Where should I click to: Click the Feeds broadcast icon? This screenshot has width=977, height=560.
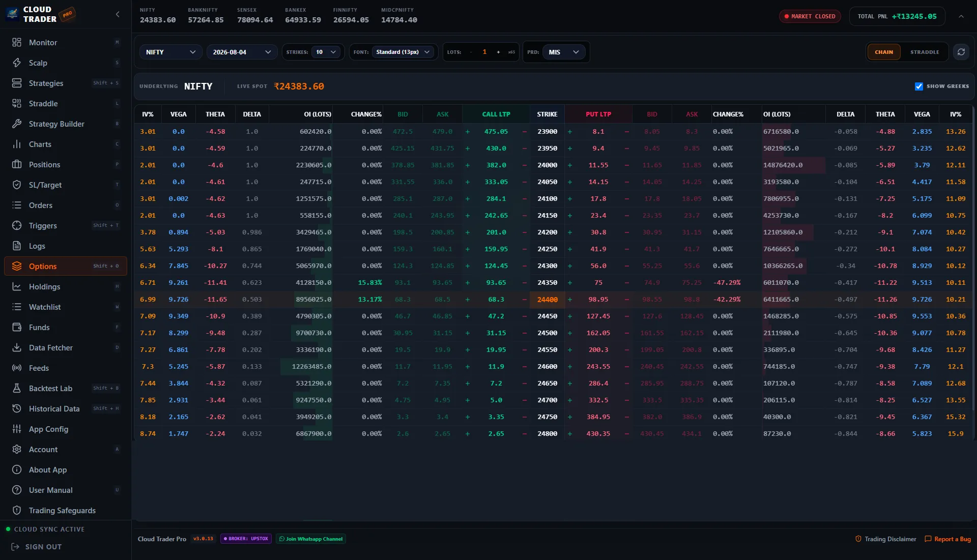(17, 368)
